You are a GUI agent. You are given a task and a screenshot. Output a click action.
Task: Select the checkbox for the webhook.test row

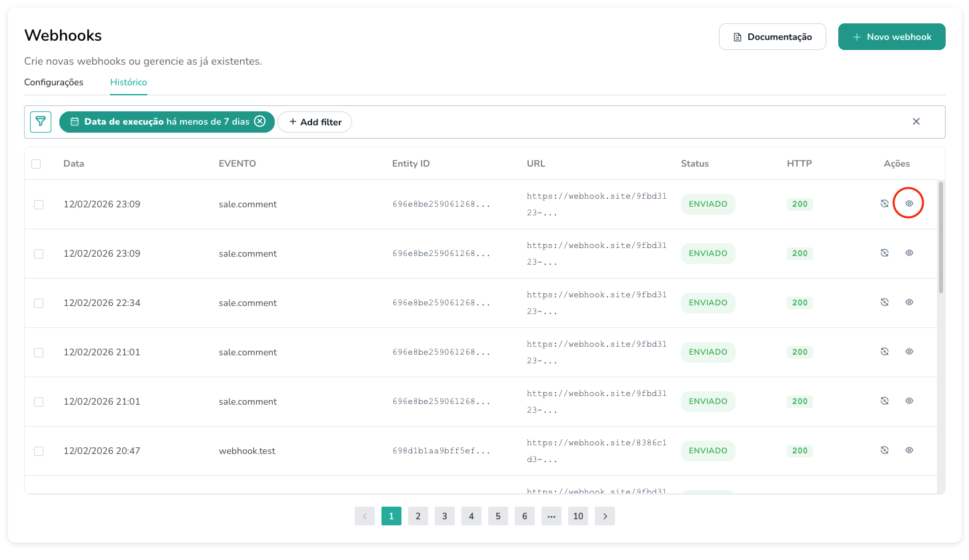[x=38, y=451]
